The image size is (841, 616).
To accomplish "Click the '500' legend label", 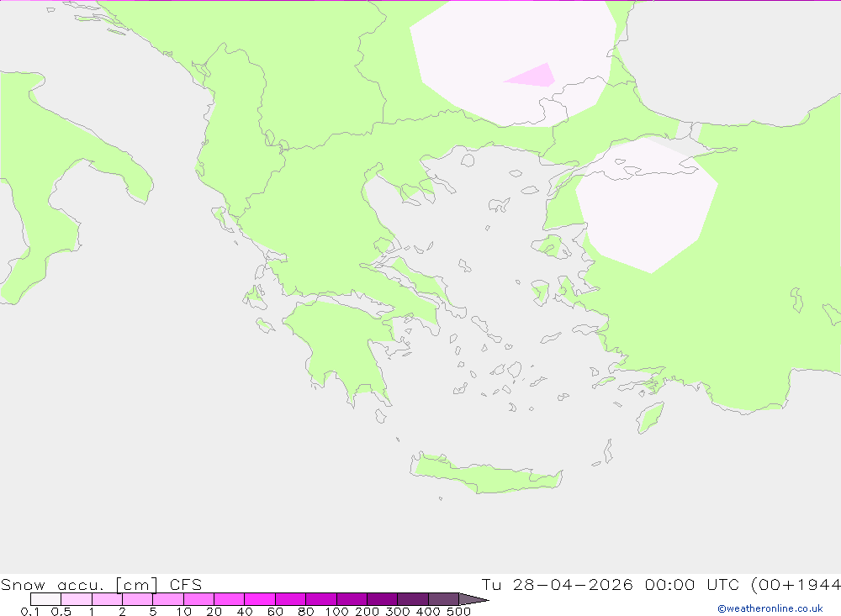I will click(x=458, y=612).
